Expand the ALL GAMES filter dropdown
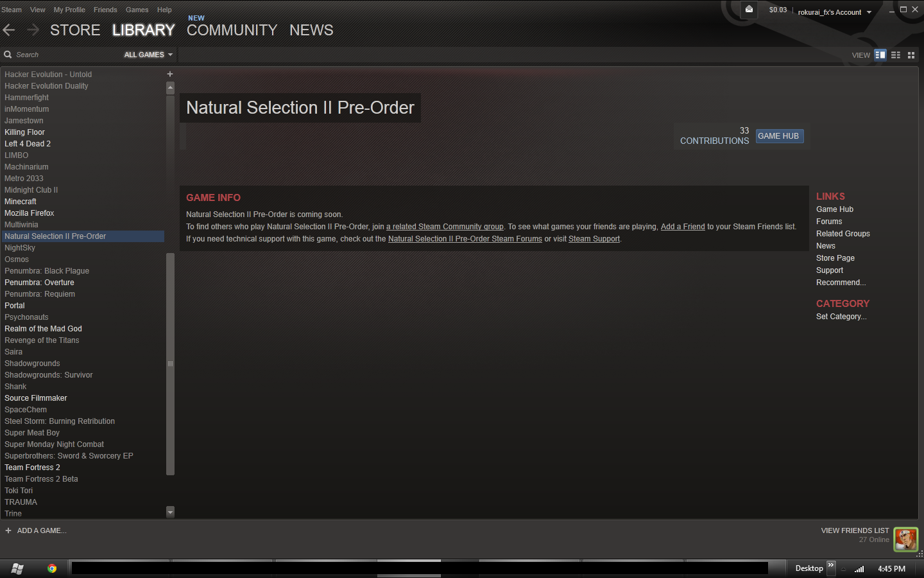The image size is (924, 578). 148,55
